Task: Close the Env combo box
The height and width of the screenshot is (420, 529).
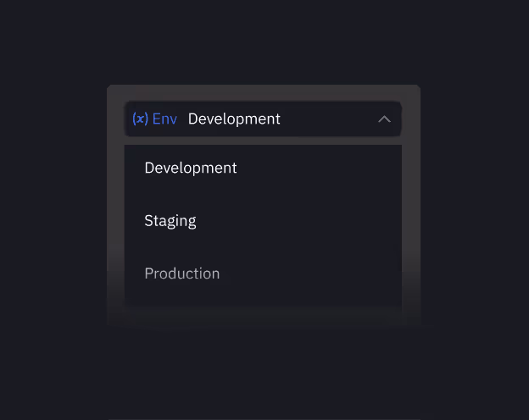Action: 384,119
